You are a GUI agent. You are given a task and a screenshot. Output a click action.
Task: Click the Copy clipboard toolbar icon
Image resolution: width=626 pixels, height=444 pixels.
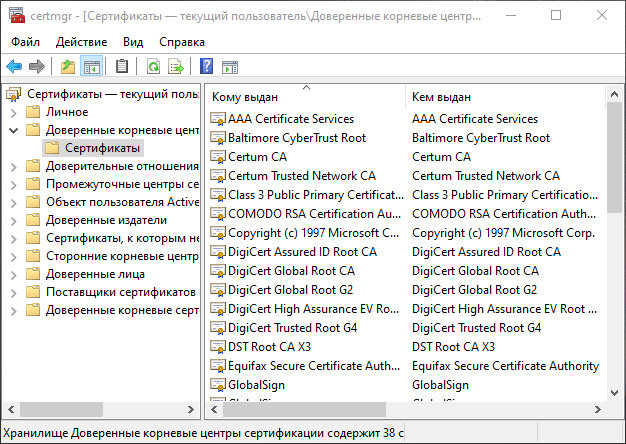tap(122, 66)
